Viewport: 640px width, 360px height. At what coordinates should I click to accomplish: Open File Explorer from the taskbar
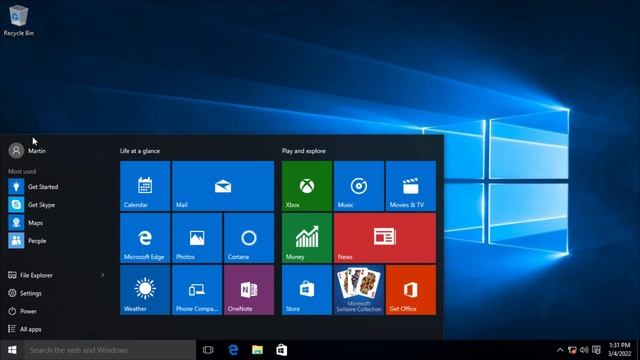point(257,350)
